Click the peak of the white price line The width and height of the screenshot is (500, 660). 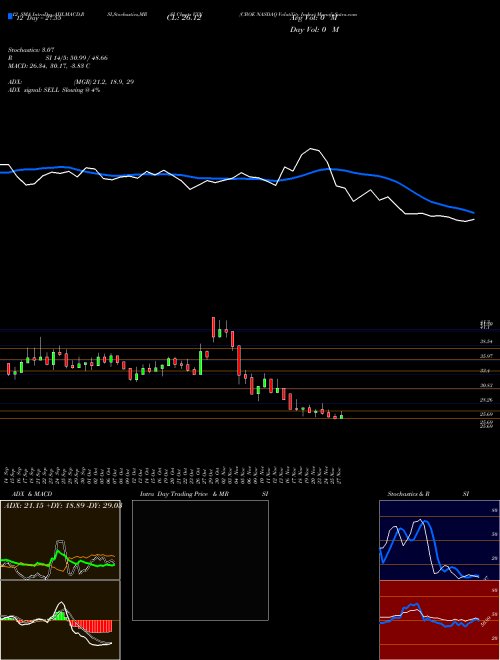tap(312, 149)
